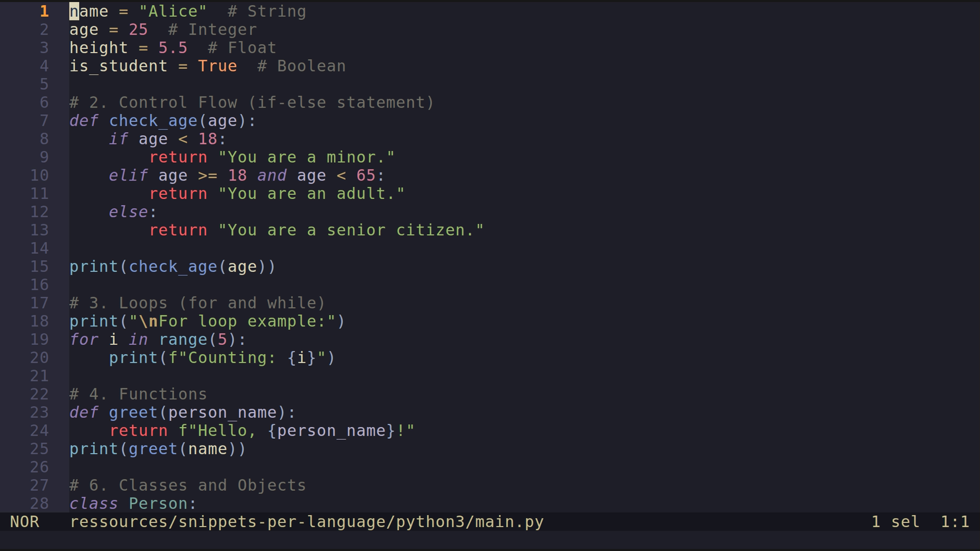Click the 'in' keyword on line 19
The width and height of the screenshot is (980, 551).
[x=138, y=339]
